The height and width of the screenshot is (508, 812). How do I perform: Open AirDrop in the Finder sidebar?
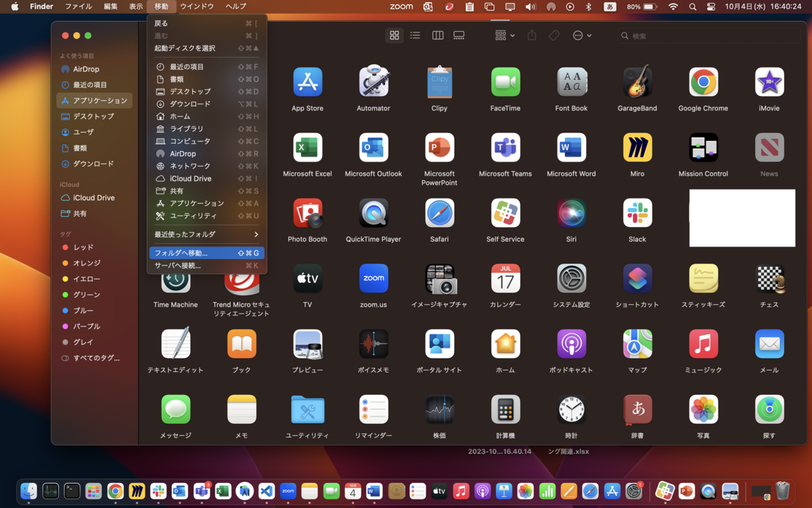(94, 69)
